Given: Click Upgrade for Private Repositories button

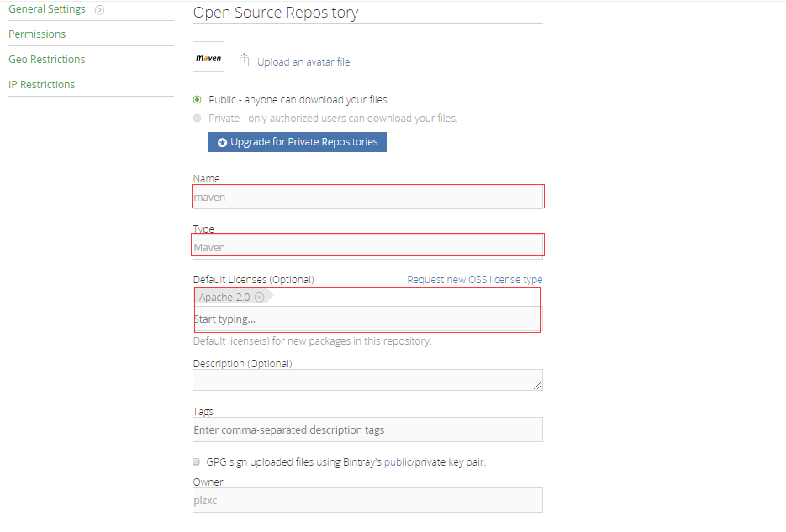Looking at the screenshot, I should coord(297,142).
